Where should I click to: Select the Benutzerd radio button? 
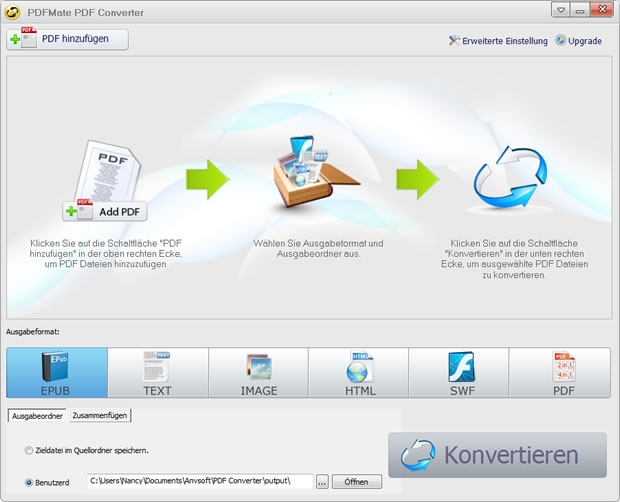(29, 481)
